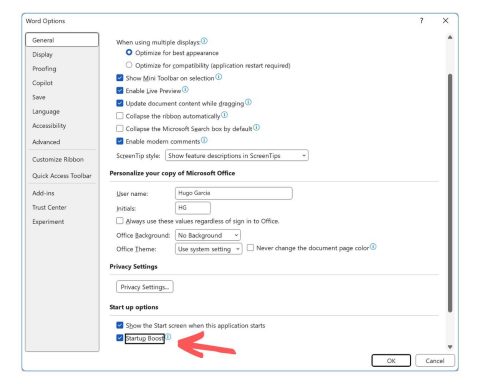Close the Word Options dialog
Image resolution: width=480 pixels, height=384 pixels.
[445, 21]
